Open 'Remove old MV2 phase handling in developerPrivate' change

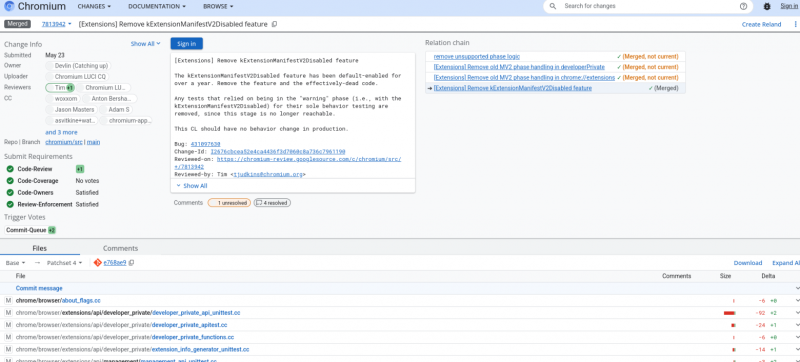[x=519, y=67]
